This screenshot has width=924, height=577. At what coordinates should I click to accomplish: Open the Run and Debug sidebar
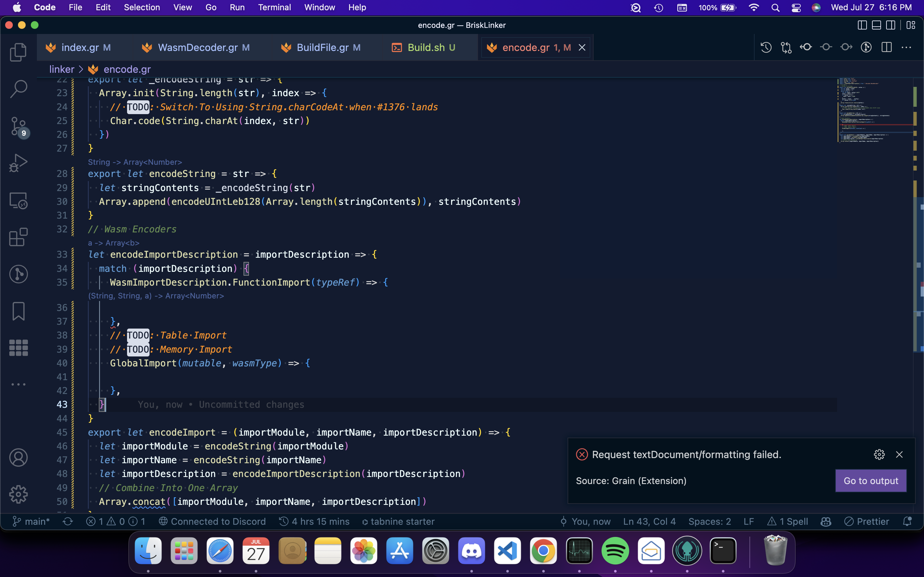pos(18,162)
